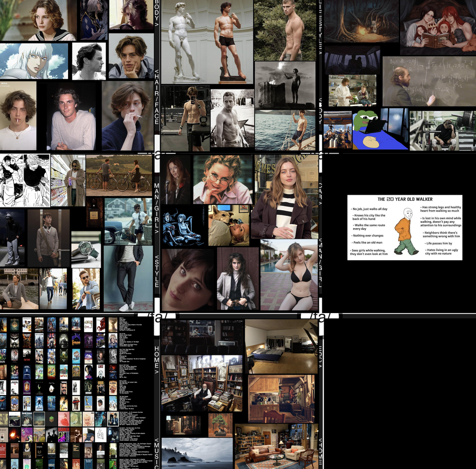
Task: Open the Sufjan Stevens Carrie & Lowell cover
Action: coord(27,419)
